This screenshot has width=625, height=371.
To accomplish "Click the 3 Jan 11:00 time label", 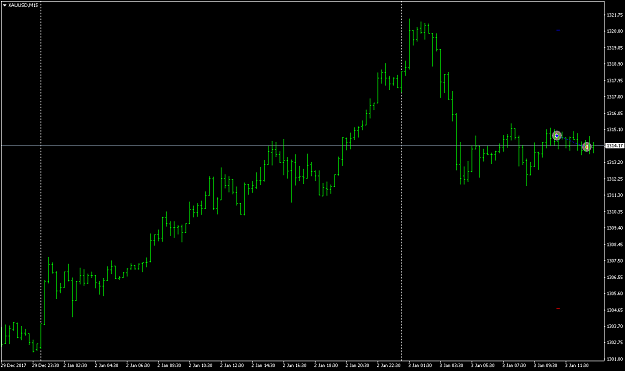I will click(x=577, y=365).
